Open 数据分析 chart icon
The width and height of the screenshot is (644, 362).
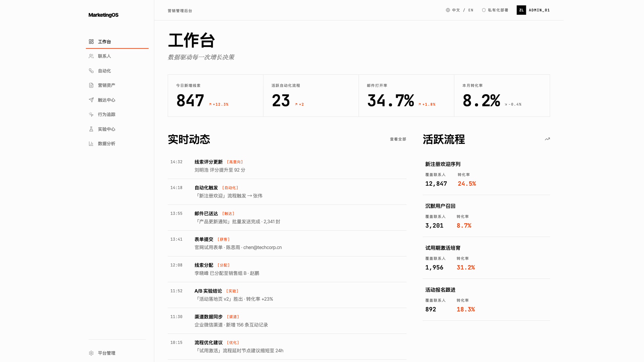tap(91, 143)
